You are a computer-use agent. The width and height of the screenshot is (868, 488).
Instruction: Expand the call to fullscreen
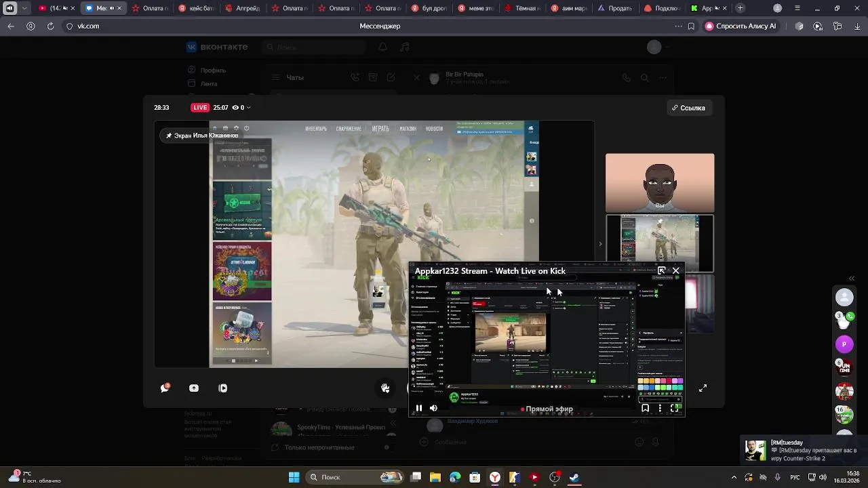tap(703, 388)
